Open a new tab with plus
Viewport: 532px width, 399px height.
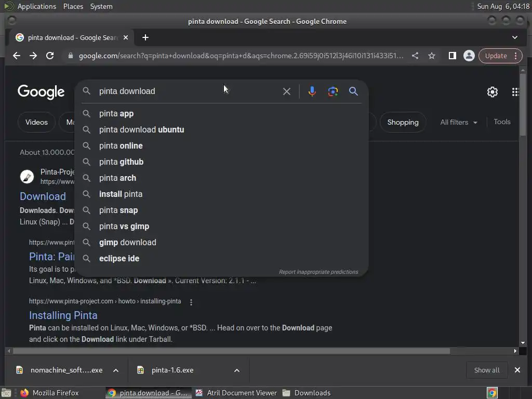point(145,37)
